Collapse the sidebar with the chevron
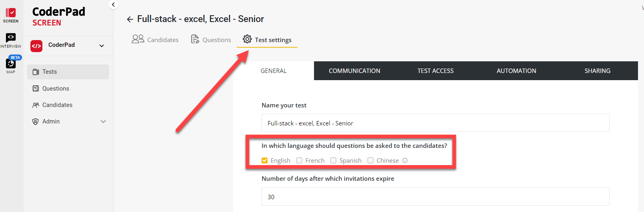The height and width of the screenshot is (212, 644). (x=114, y=5)
